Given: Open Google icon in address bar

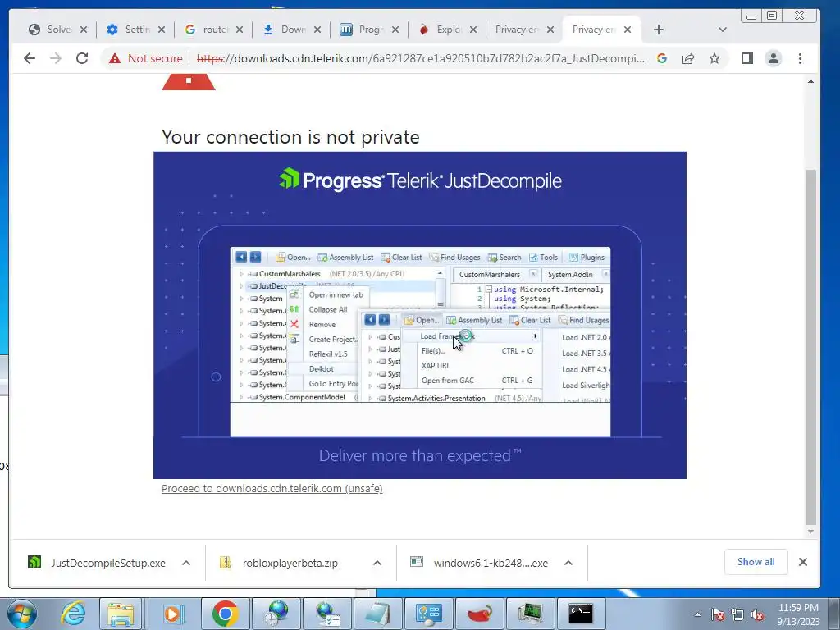Looking at the screenshot, I should tap(662, 58).
